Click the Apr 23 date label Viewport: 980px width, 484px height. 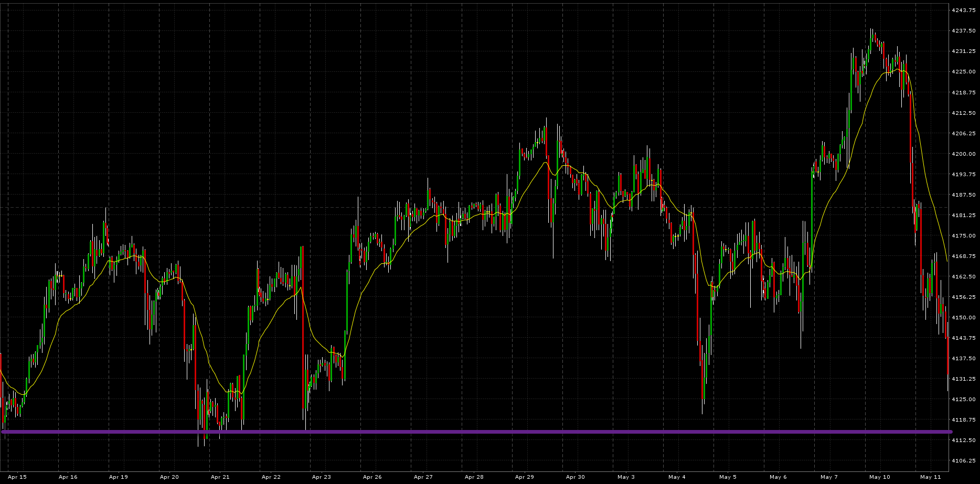point(322,477)
